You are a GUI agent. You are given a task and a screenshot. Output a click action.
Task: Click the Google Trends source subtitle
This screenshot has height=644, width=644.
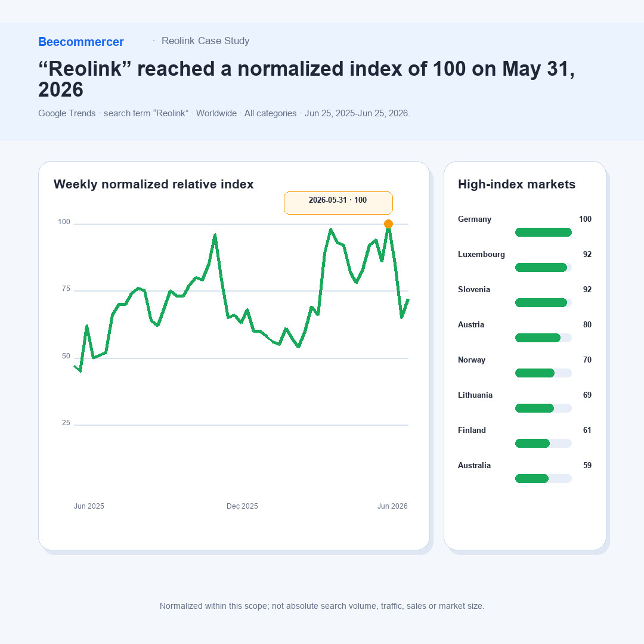click(224, 113)
